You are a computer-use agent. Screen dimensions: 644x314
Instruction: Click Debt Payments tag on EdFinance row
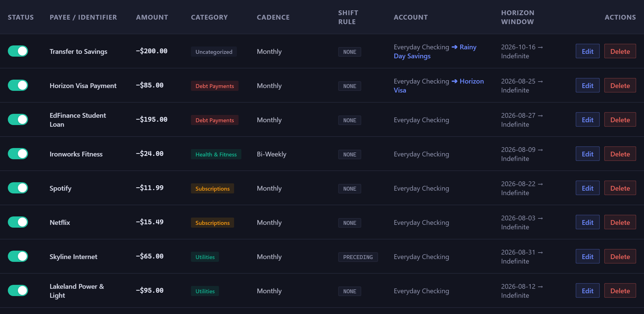click(x=215, y=120)
